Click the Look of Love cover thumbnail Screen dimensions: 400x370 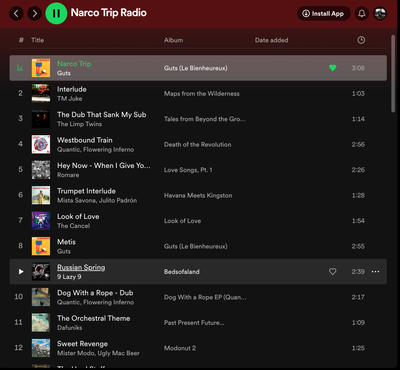click(41, 221)
